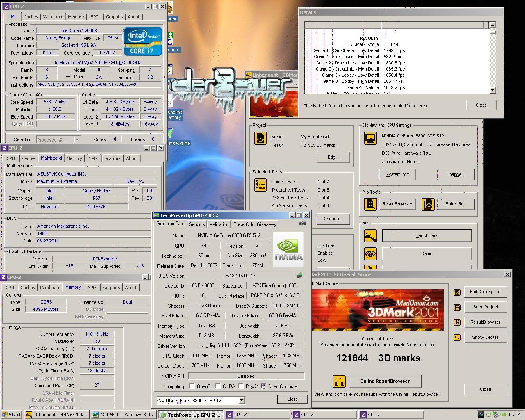Click the BIOS save chip icon in GPU-Z
Viewport: 525px width, 420px height.
299,276
